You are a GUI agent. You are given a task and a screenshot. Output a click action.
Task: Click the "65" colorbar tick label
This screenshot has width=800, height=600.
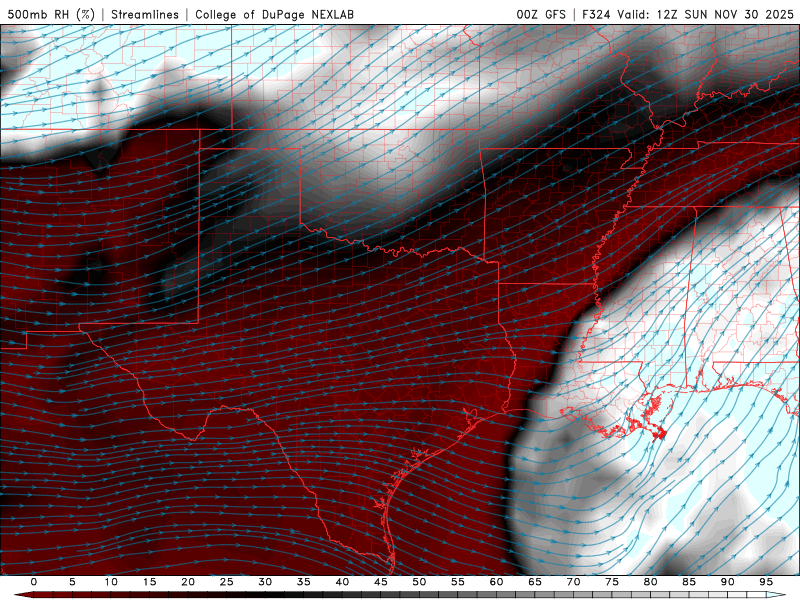point(535,582)
